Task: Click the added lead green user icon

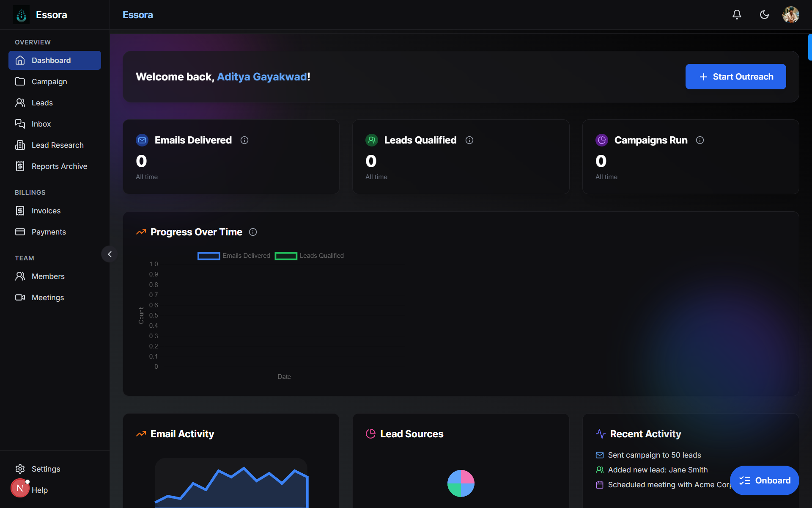Action: pos(600,470)
